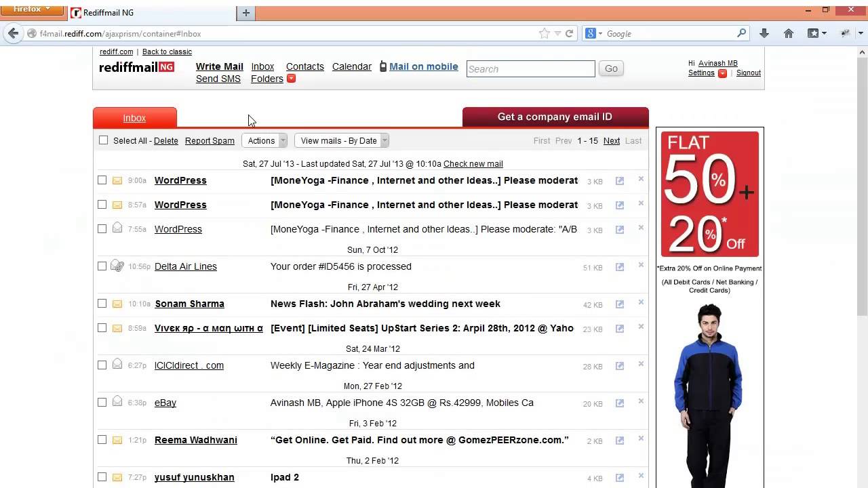Image resolution: width=868 pixels, height=488 pixels.
Task: Click opened envelope icon of 7:55a WordPress mail
Action: (117, 228)
